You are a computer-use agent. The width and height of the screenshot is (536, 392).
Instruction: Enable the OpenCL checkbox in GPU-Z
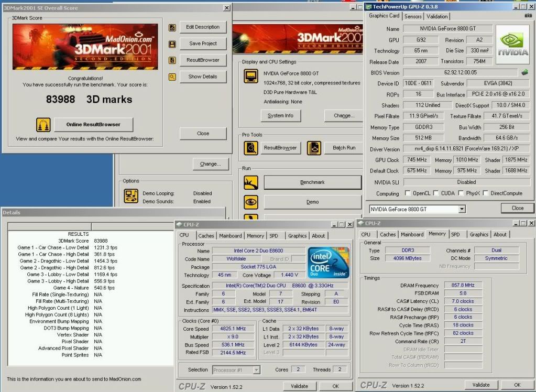(408, 193)
